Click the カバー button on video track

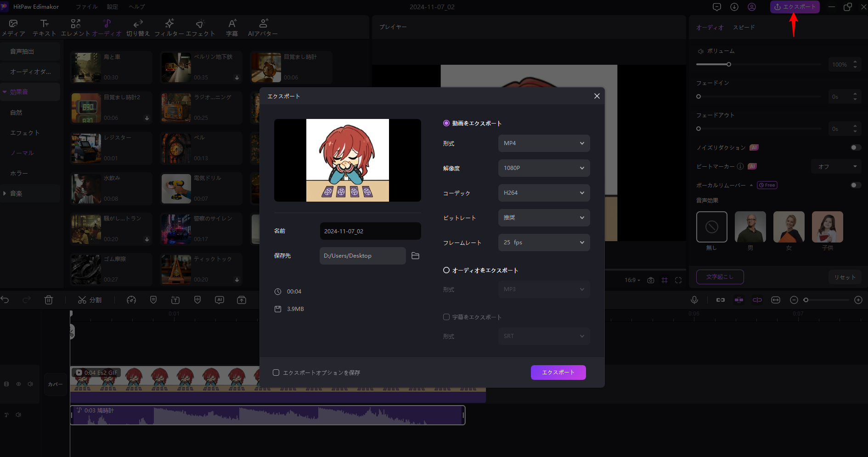click(x=55, y=384)
